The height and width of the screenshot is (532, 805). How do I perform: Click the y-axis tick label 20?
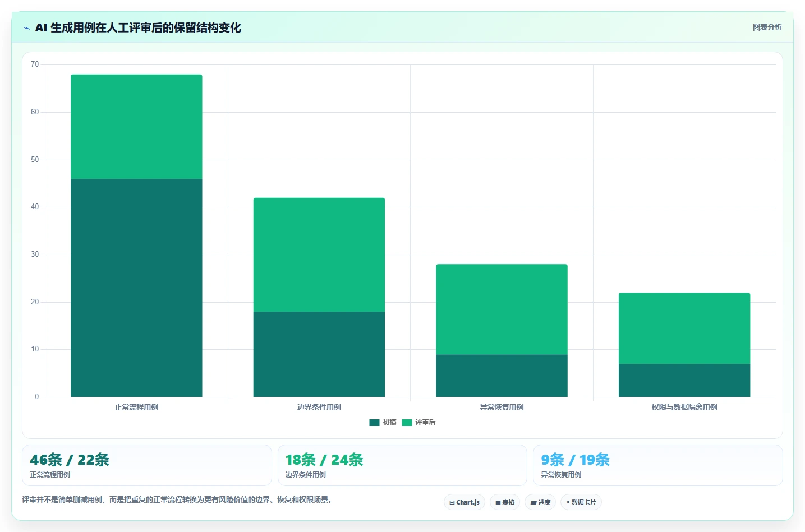35,302
